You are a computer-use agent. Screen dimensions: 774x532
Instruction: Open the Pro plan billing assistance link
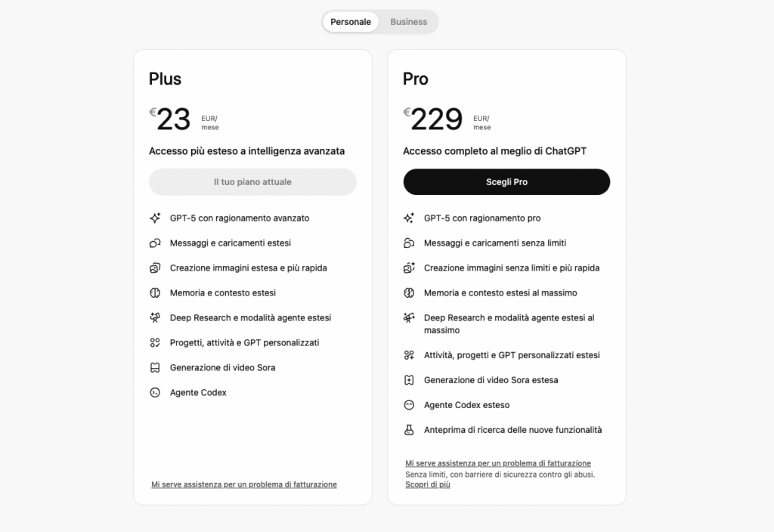(498, 463)
